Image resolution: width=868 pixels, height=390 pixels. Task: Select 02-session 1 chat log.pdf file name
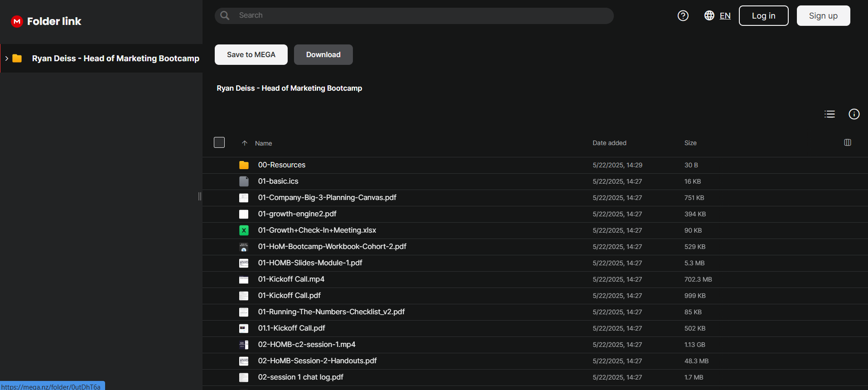[301, 377]
